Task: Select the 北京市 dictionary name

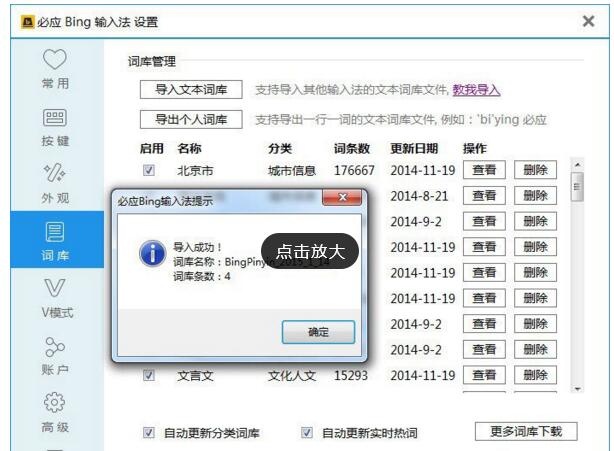Action: [195, 171]
